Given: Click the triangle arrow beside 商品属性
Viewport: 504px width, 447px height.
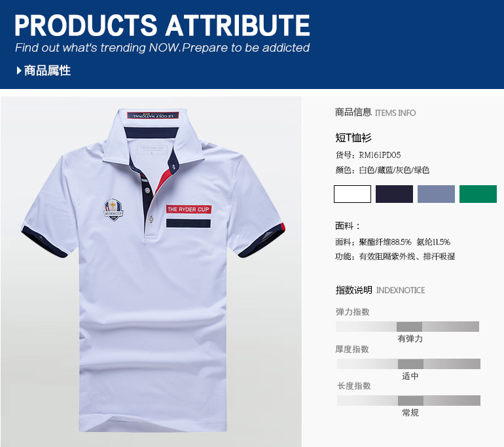Looking at the screenshot, I should coord(19,71).
